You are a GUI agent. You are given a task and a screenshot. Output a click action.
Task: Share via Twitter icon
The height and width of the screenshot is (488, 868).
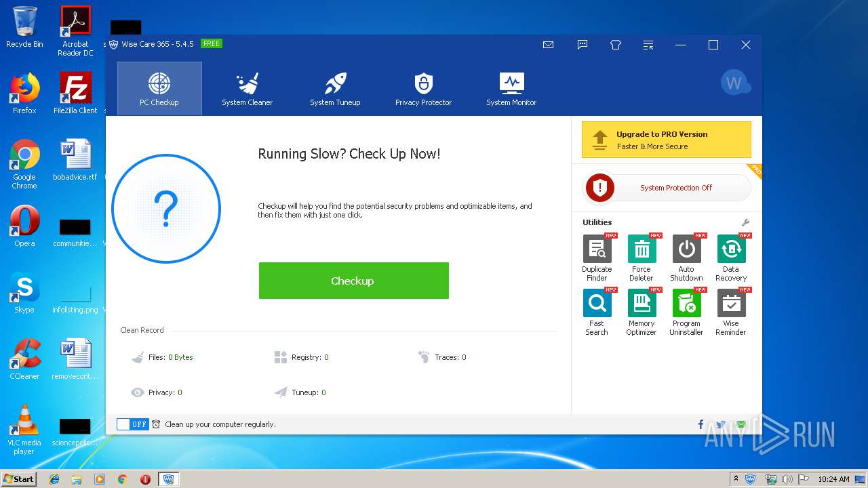click(721, 424)
